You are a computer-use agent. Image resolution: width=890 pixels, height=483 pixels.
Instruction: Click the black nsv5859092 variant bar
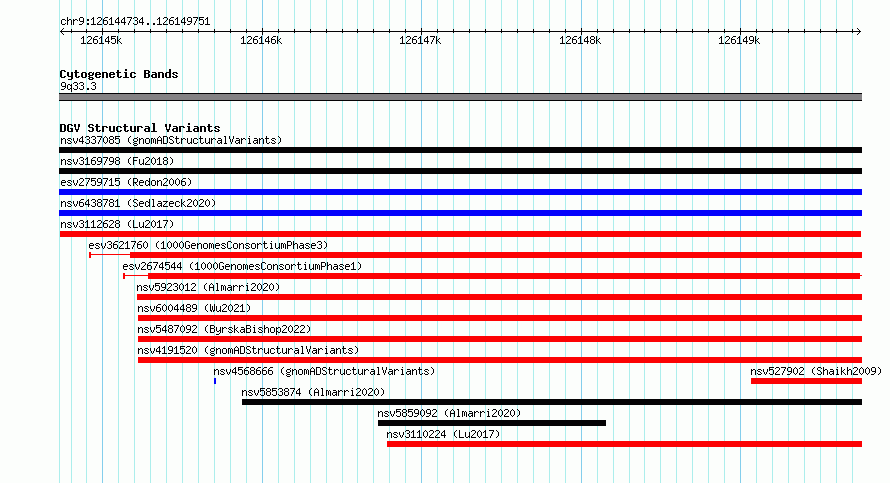tap(492, 423)
